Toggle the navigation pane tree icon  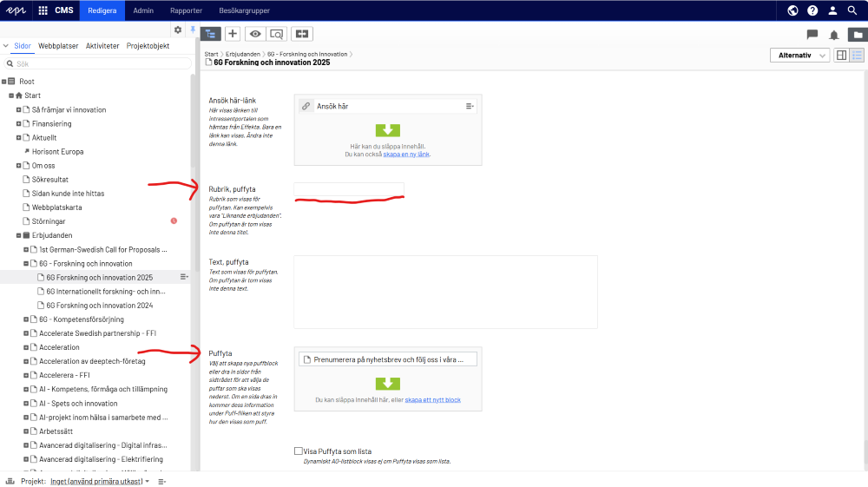(211, 34)
